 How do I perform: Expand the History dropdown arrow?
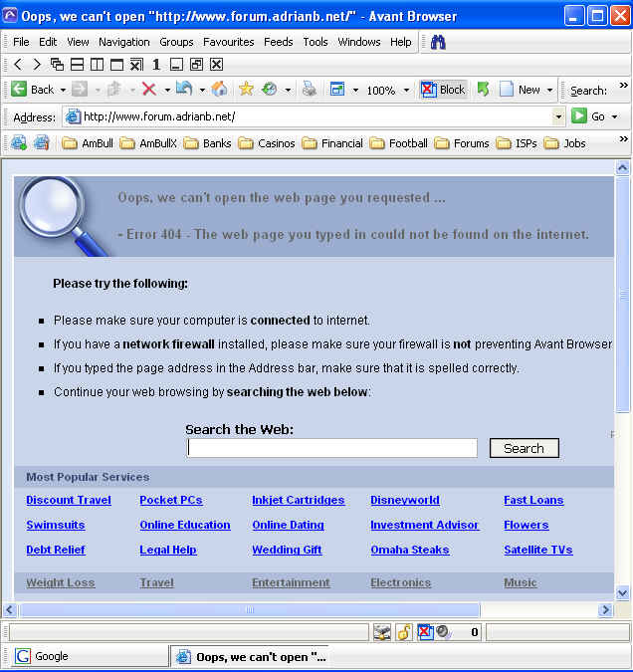click(x=288, y=90)
